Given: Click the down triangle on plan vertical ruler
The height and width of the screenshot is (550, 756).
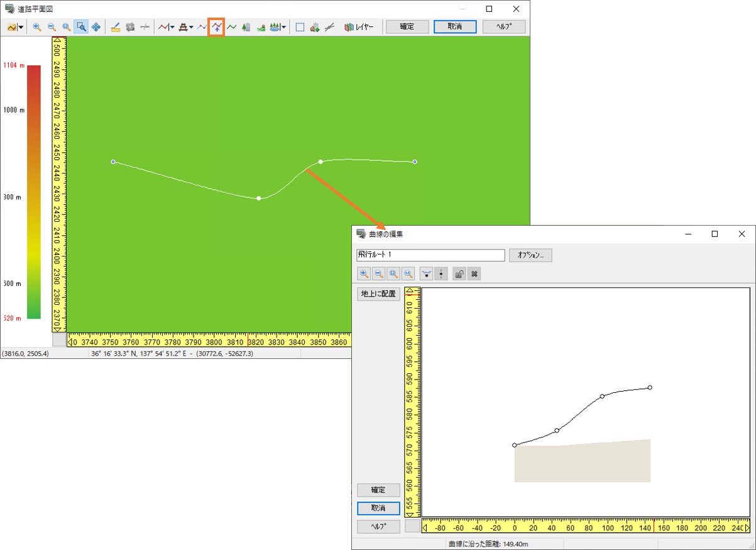Looking at the screenshot, I should click(x=57, y=328).
